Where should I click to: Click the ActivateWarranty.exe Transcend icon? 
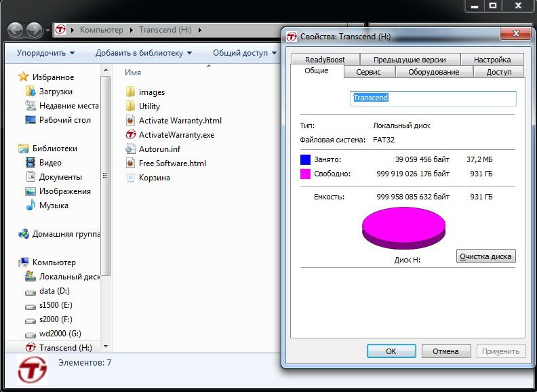point(130,135)
